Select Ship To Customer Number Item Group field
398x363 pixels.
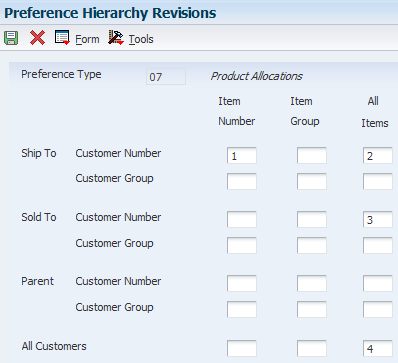tap(312, 155)
